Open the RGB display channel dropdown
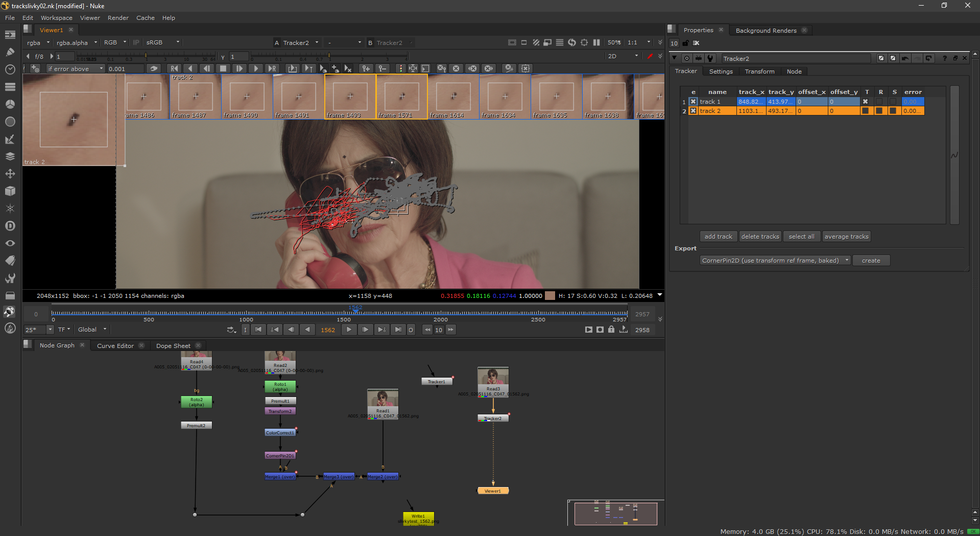980x536 pixels. (x=115, y=42)
